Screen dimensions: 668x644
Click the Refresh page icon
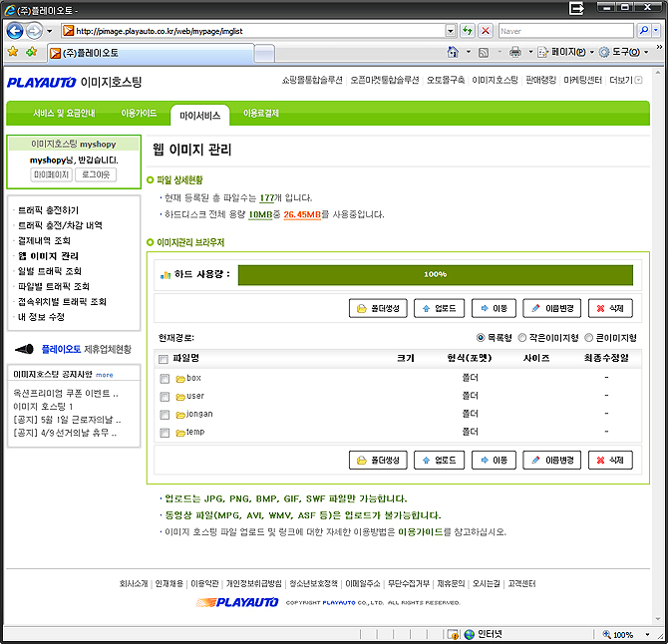[467, 31]
